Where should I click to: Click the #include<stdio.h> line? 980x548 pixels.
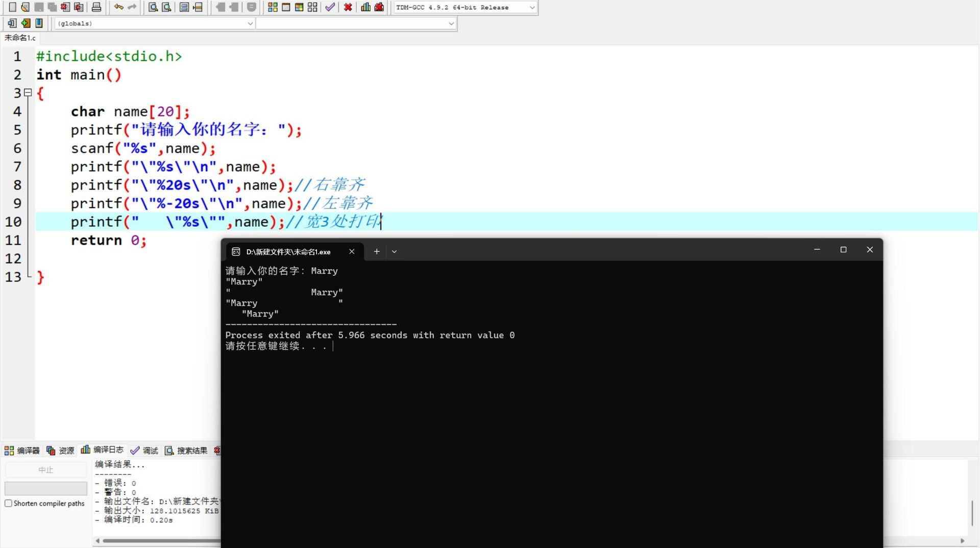click(x=109, y=56)
